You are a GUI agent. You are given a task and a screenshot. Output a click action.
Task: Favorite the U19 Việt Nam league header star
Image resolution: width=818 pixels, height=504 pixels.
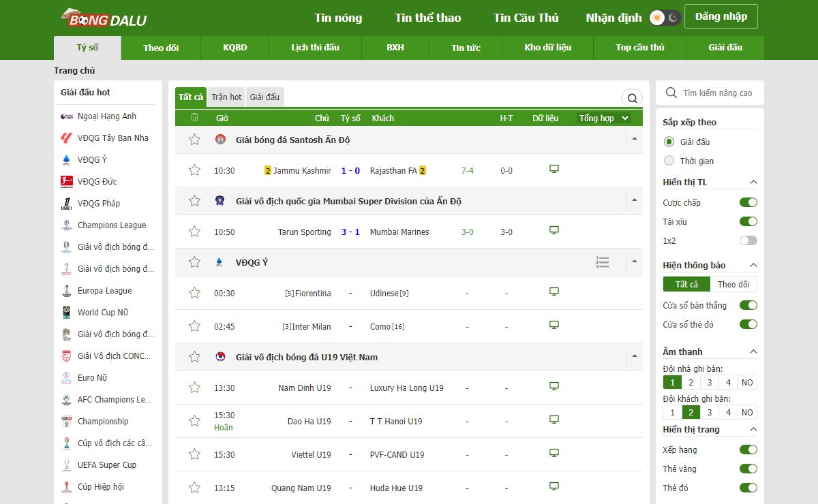(194, 357)
